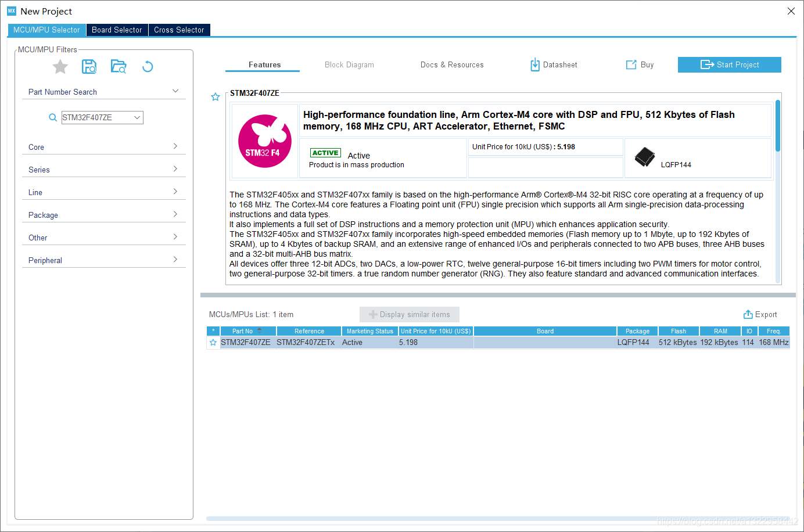Sort list by Package column header
Image resolution: width=804 pixels, height=532 pixels.
(x=637, y=331)
